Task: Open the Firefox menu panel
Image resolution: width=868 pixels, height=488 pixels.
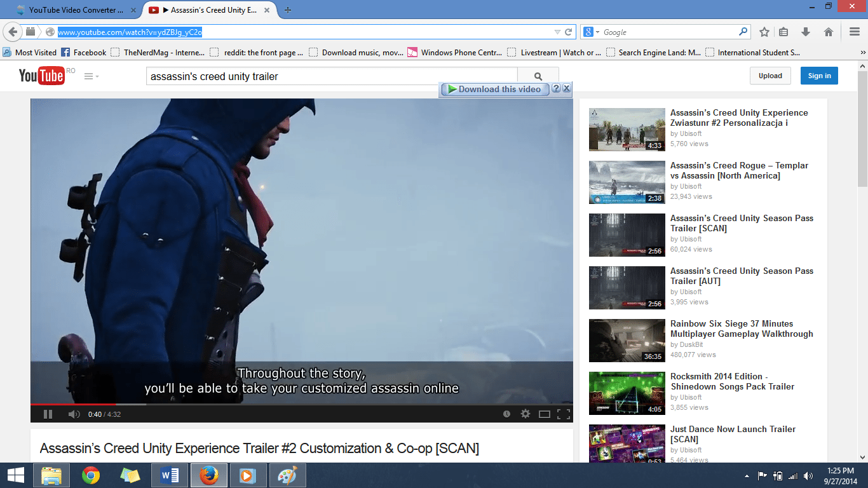Action: click(x=854, y=31)
